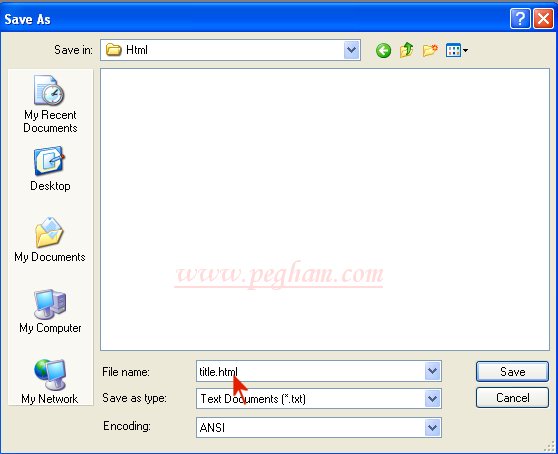Go back using the green arrow icon

(383, 51)
